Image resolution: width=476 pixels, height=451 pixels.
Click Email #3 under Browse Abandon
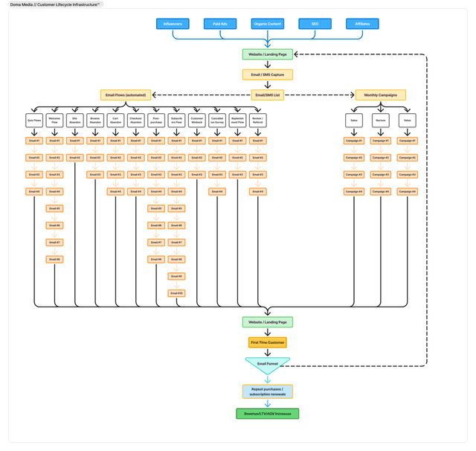pyautogui.click(x=95, y=175)
